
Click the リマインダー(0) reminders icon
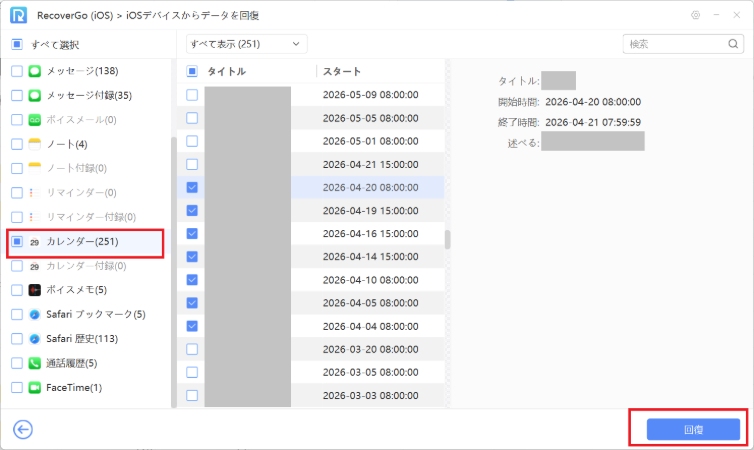(x=35, y=192)
